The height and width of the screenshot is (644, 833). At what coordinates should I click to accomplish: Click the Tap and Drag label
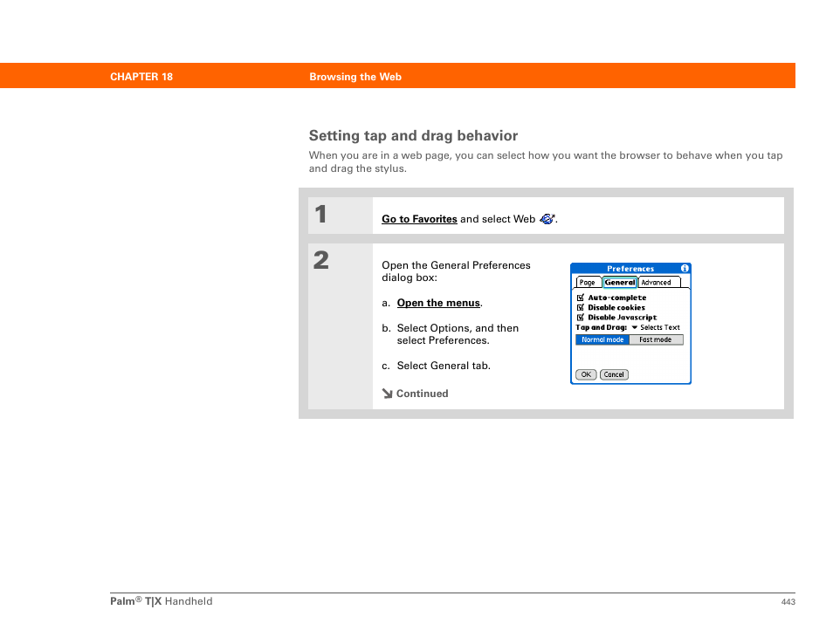click(602, 327)
